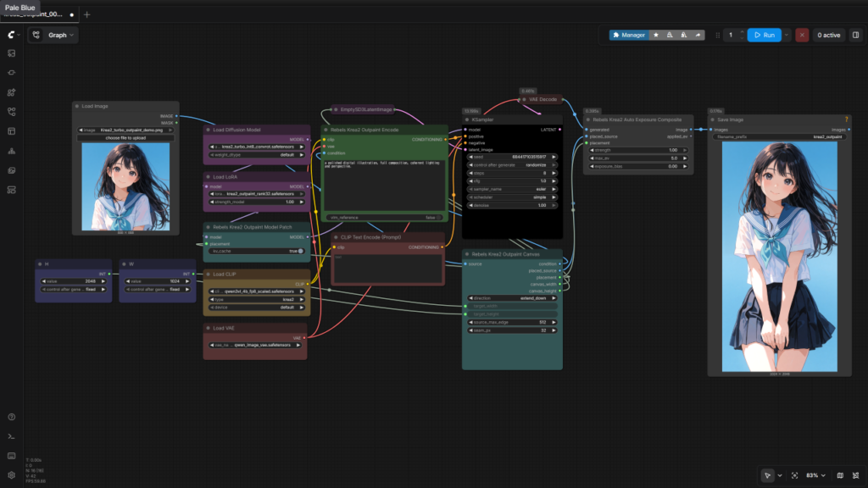Open the templates layout icon in left sidebar

[12, 131]
